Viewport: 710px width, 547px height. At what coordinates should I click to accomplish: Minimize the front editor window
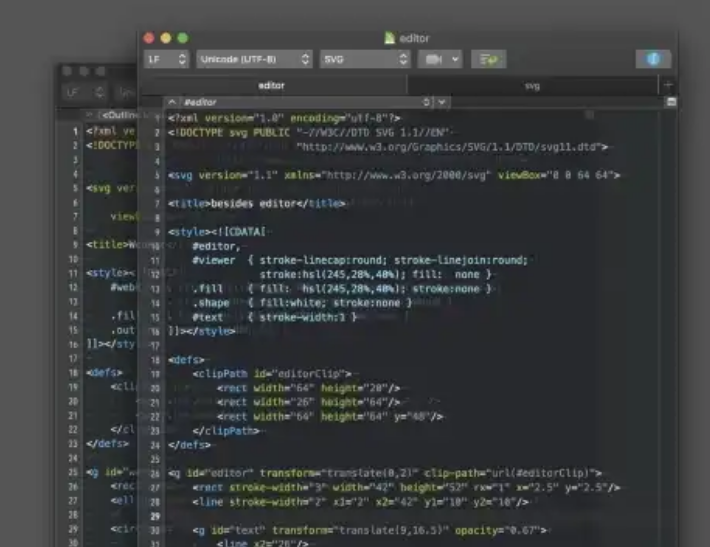tap(166, 38)
